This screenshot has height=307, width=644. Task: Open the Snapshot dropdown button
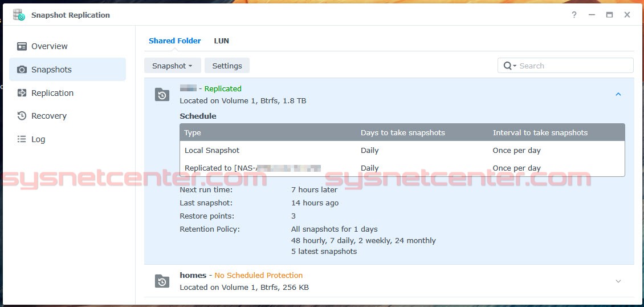(173, 66)
